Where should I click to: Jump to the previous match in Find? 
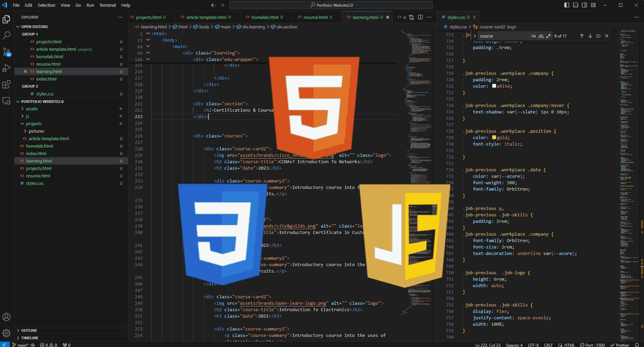point(582,36)
